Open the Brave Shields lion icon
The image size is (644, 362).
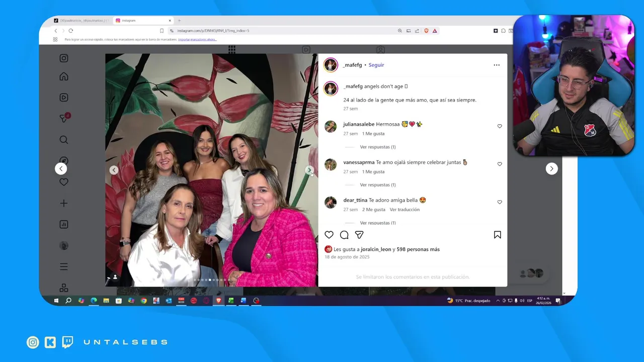point(426,31)
